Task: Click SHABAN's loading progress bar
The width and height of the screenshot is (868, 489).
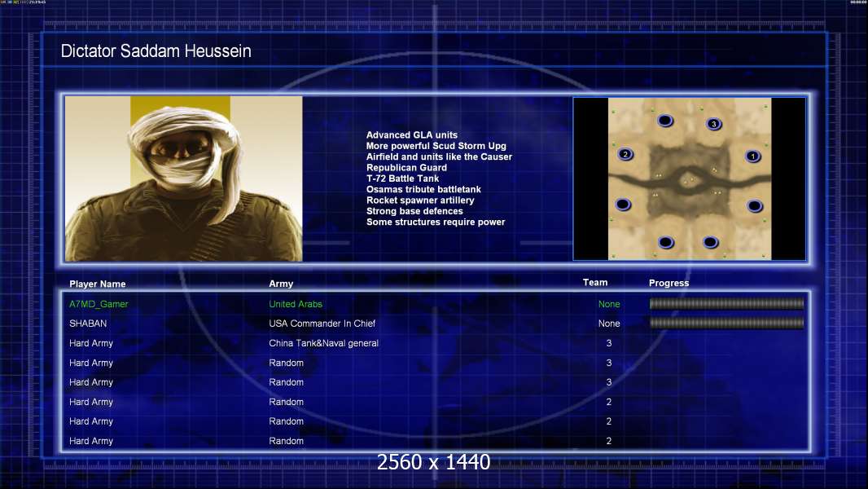Action: pos(726,324)
